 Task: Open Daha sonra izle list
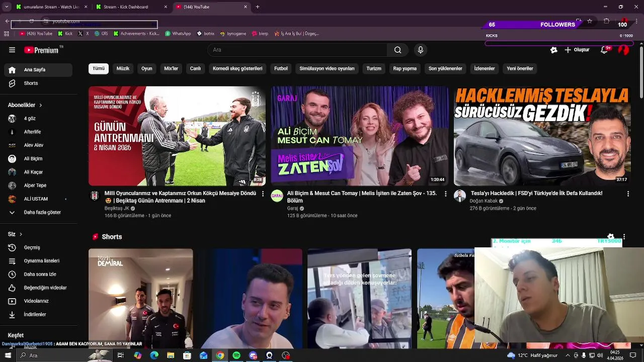[38, 275]
